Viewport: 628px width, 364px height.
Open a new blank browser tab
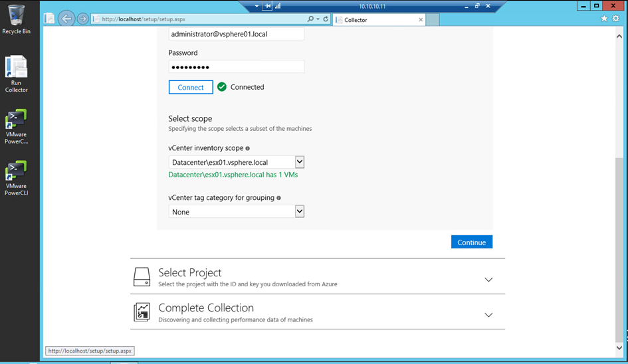pyautogui.click(x=433, y=20)
